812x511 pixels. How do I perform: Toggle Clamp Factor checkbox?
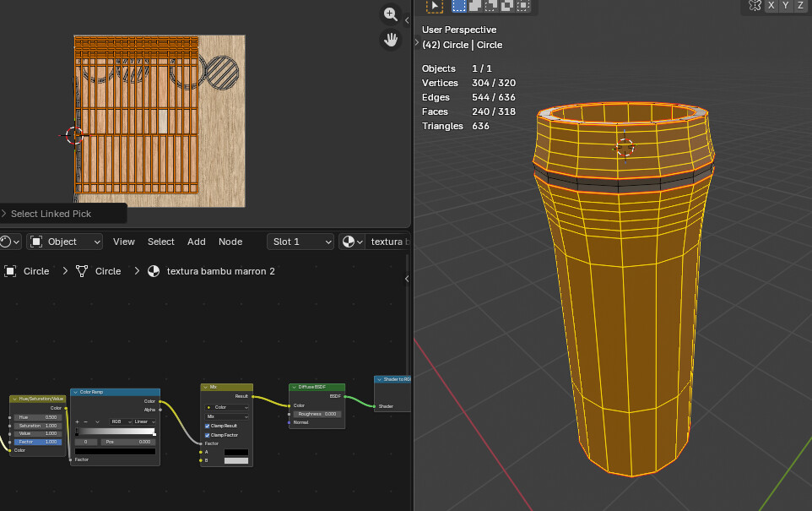(207, 435)
